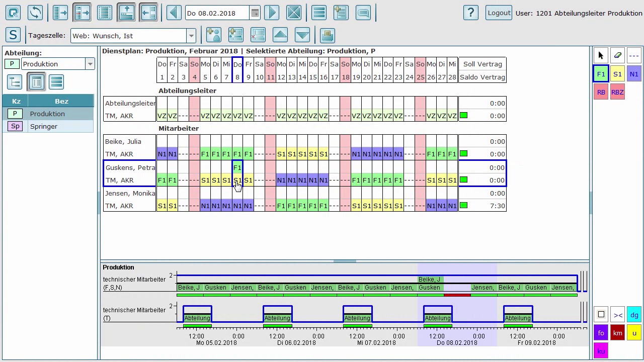The image size is (644, 362).
Task: Click the move down triangle icon
Action: tap(302, 35)
